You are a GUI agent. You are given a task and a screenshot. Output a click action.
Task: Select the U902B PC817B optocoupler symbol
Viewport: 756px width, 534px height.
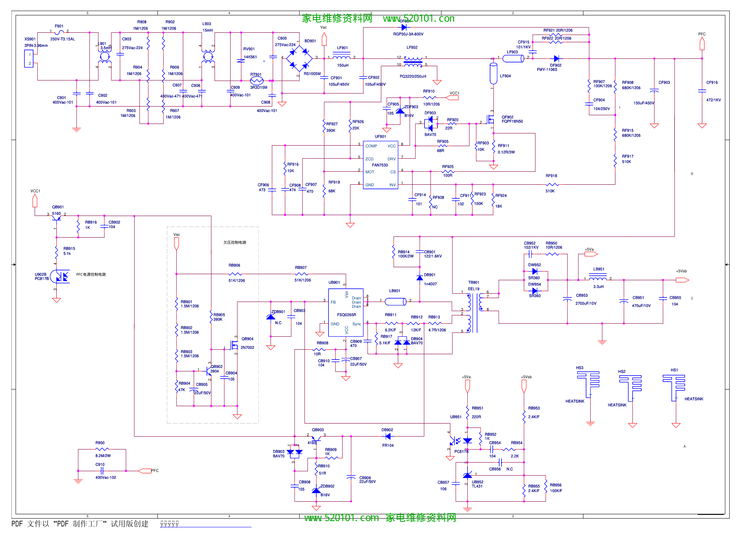60,276
